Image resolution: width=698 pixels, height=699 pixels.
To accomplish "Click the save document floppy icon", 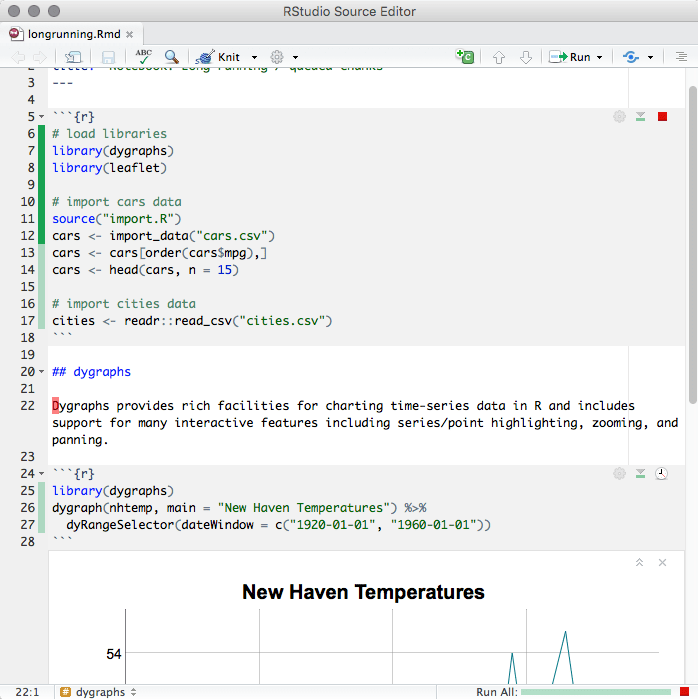I will point(108,57).
